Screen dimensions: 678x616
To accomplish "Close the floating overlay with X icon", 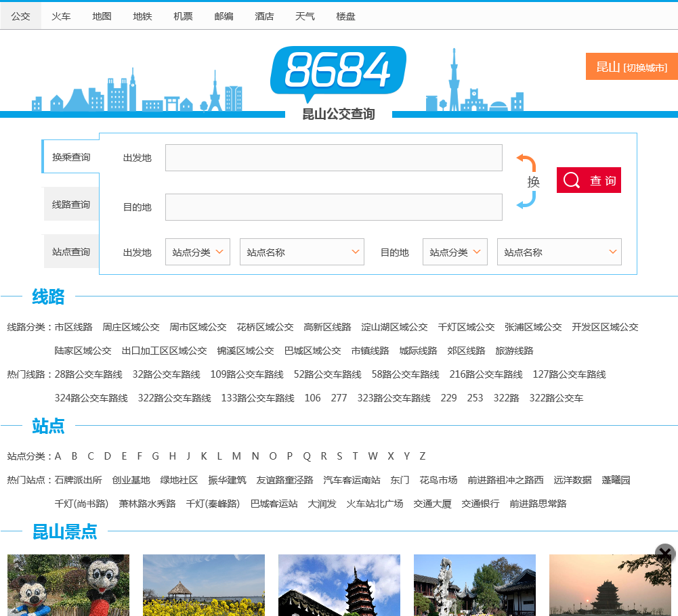I will [x=665, y=553].
